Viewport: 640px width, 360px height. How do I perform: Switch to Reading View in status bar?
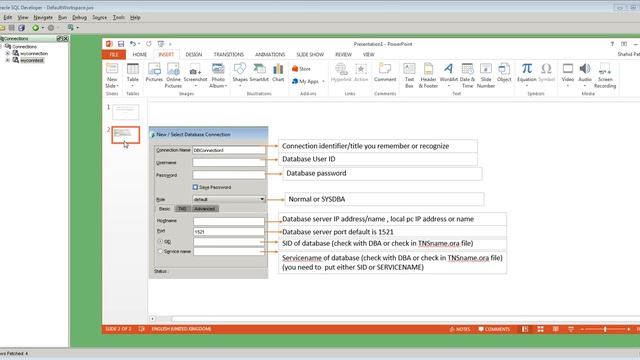(556, 329)
